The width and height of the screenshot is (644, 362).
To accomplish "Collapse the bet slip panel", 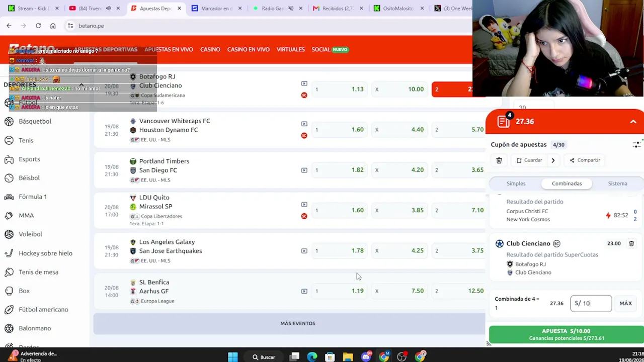I will pos(633,122).
